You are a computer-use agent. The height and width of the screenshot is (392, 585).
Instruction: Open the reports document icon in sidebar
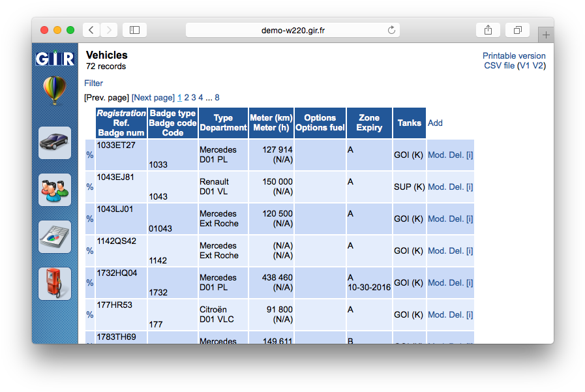pyautogui.click(x=55, y=237)
